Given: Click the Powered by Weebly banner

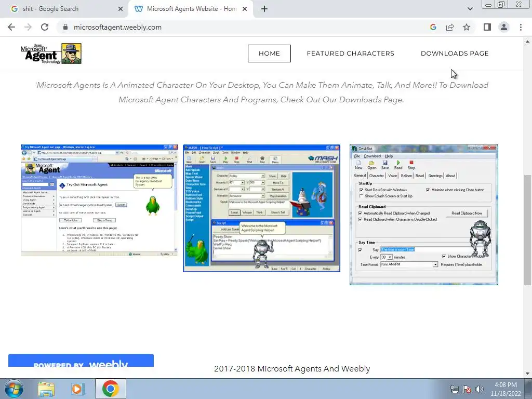Looking at the screenshot, I should [x=81, y=361].
